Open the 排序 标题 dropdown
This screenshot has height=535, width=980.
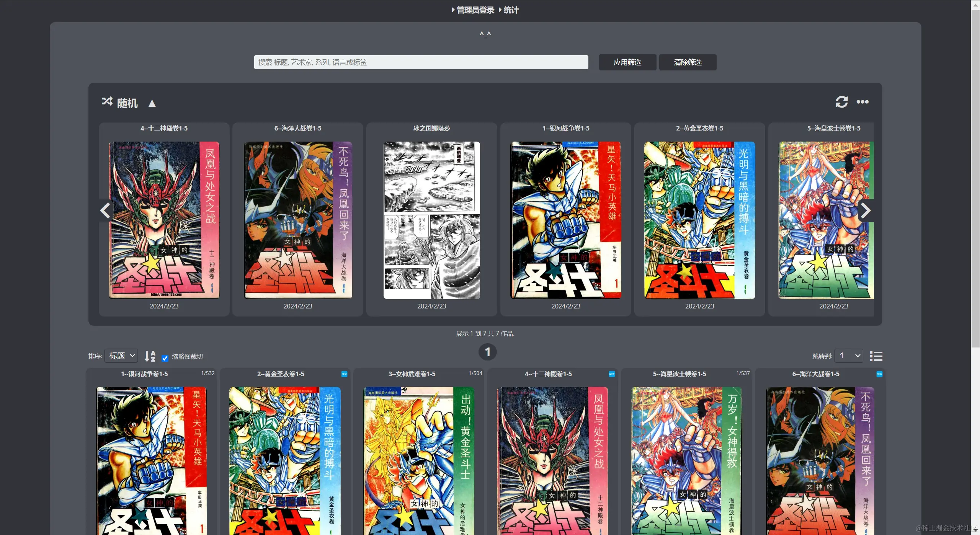coord(121,356)
